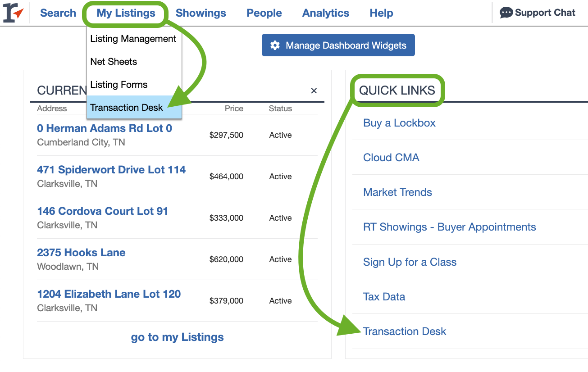
Task: Open the Showings menu
Action: [201, 13]
